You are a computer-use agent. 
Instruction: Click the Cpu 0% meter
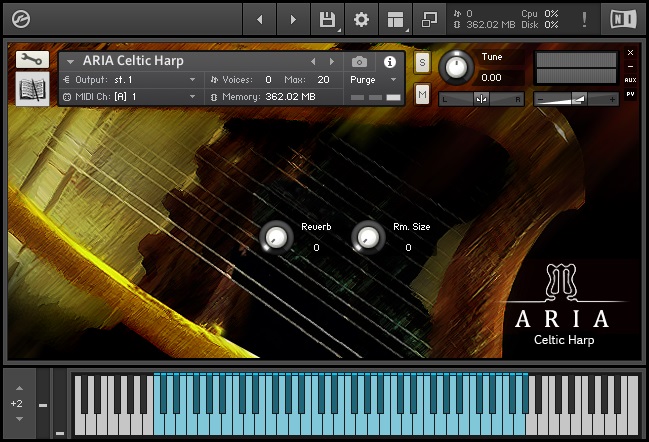point(540,14)
